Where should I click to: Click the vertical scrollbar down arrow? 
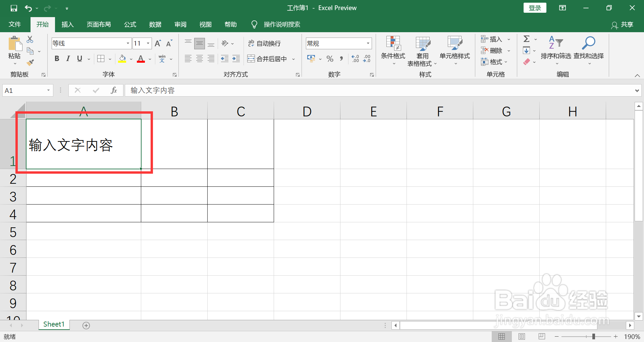[x=639, y=316]
